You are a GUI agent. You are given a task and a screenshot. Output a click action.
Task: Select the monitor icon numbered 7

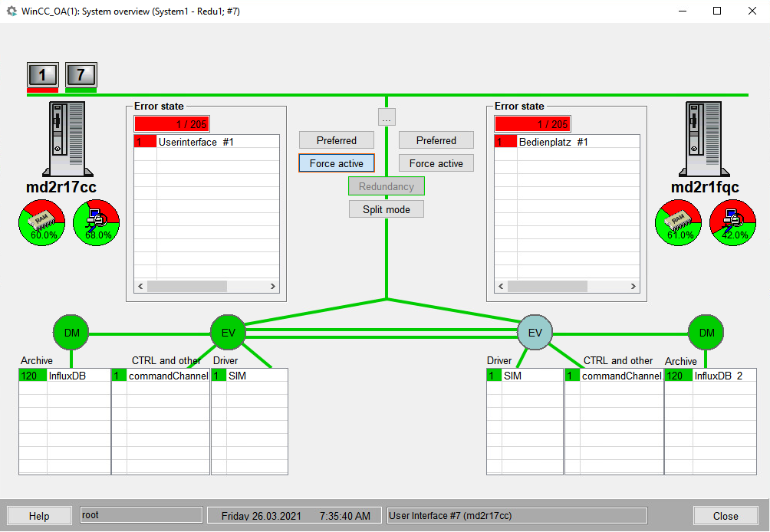pos(81,74)
